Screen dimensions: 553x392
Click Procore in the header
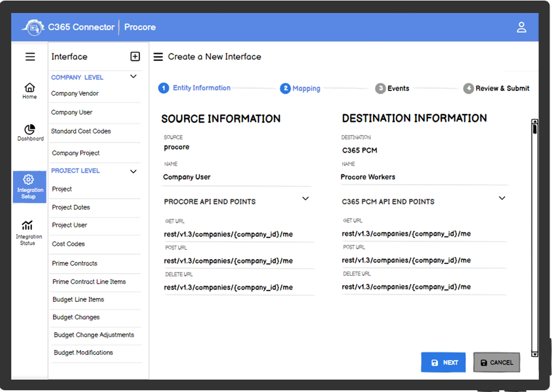click(140, 27)
